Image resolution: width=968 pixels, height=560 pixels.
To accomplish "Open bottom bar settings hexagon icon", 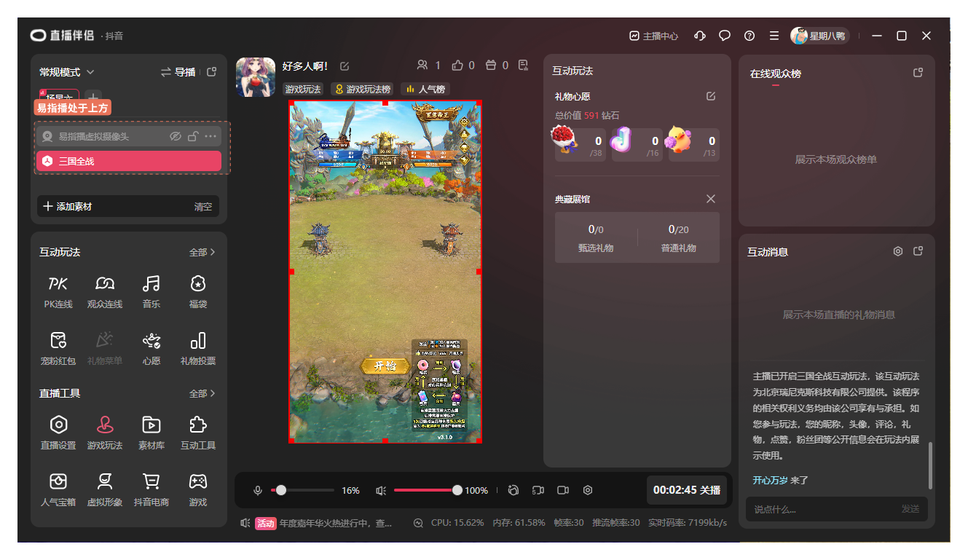I will pyautogui.click(x=588, y=490).
